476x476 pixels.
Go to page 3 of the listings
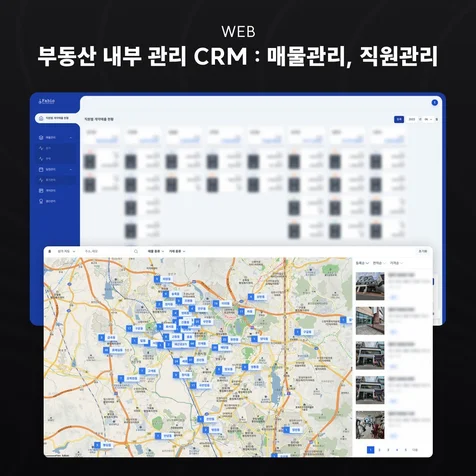[388, 450]
